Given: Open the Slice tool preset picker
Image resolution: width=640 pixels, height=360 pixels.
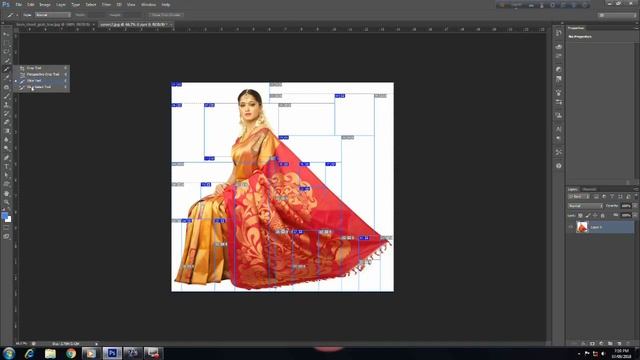Looking at the screenshot, I should coord(11,15).
